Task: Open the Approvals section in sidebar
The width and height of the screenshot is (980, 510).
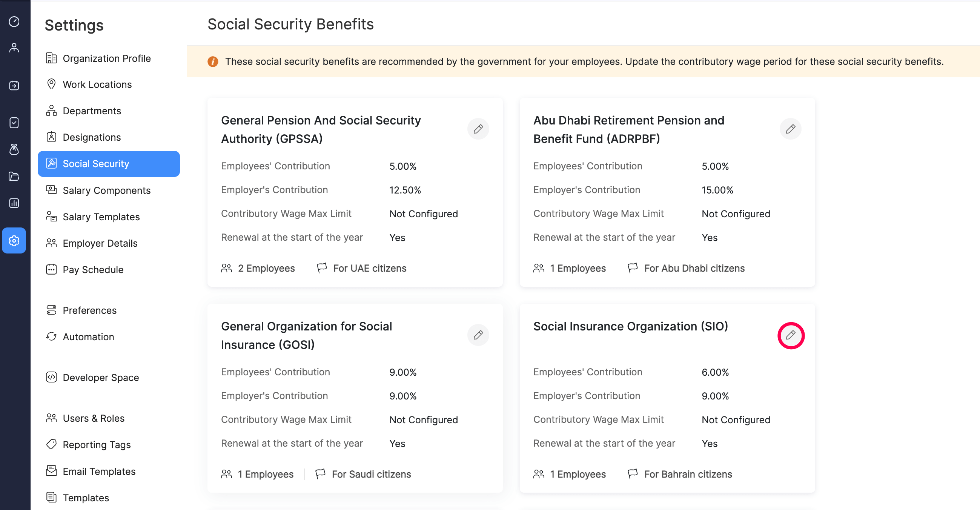Action: (14, 123)
